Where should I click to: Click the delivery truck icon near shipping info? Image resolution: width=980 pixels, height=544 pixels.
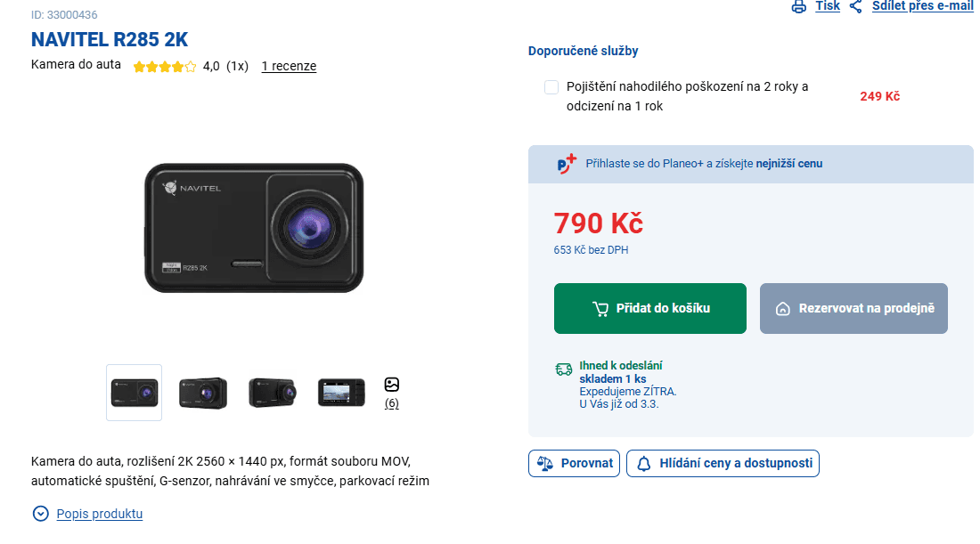pos(563,368)
